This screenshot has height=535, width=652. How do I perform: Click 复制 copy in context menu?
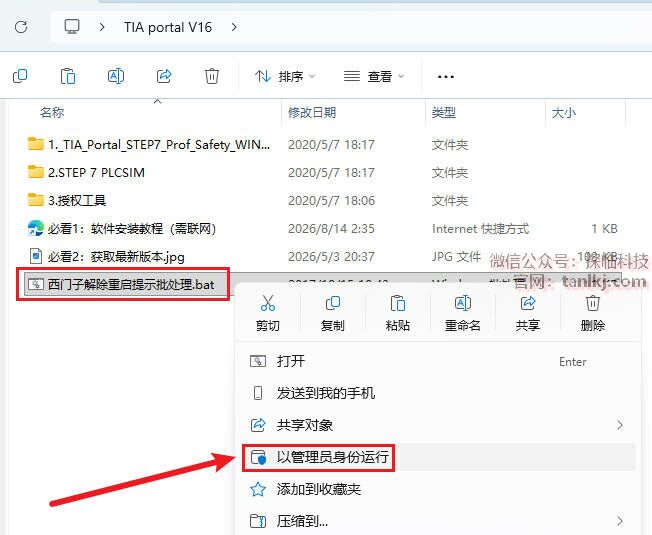333,313
